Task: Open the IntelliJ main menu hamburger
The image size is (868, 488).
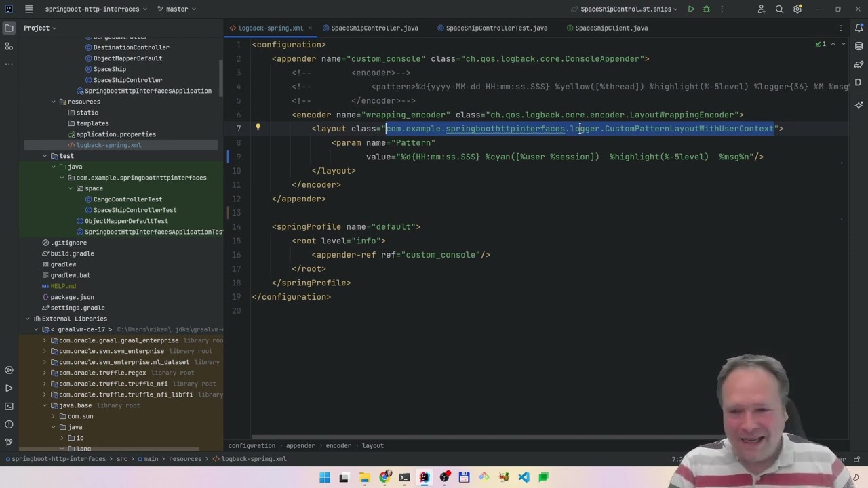Action: coord(28,9)
